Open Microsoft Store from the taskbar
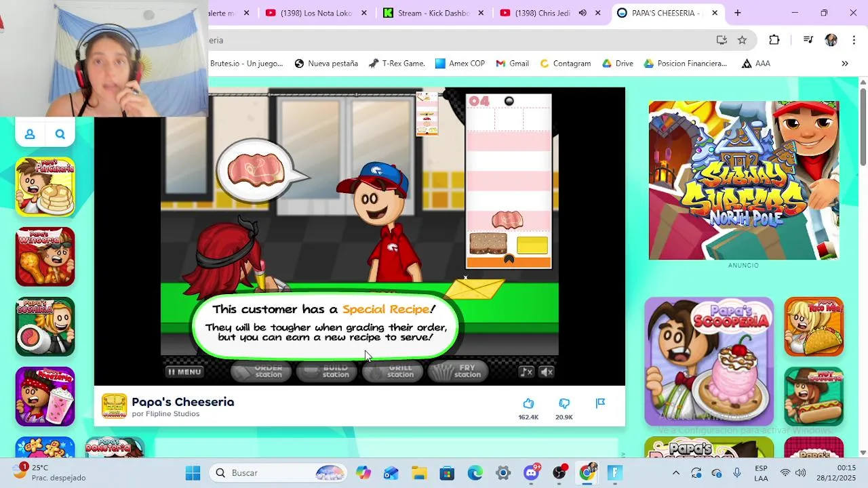Viewport: 868px width, 488px height. [447, 472]
